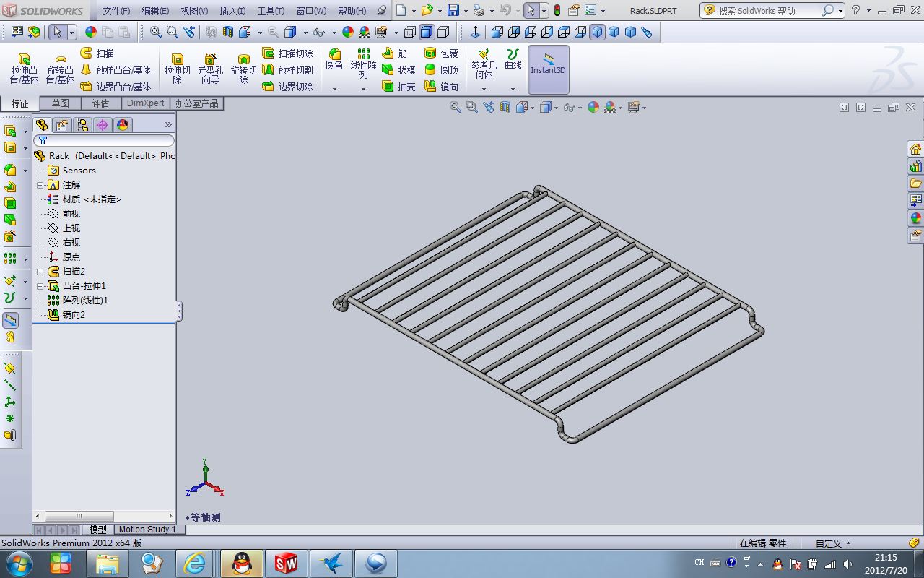Switch to the Motion Study 1 tab
The width and height of the screenshot is (924, 578).
pyautogui.click(x=147, y=530)
